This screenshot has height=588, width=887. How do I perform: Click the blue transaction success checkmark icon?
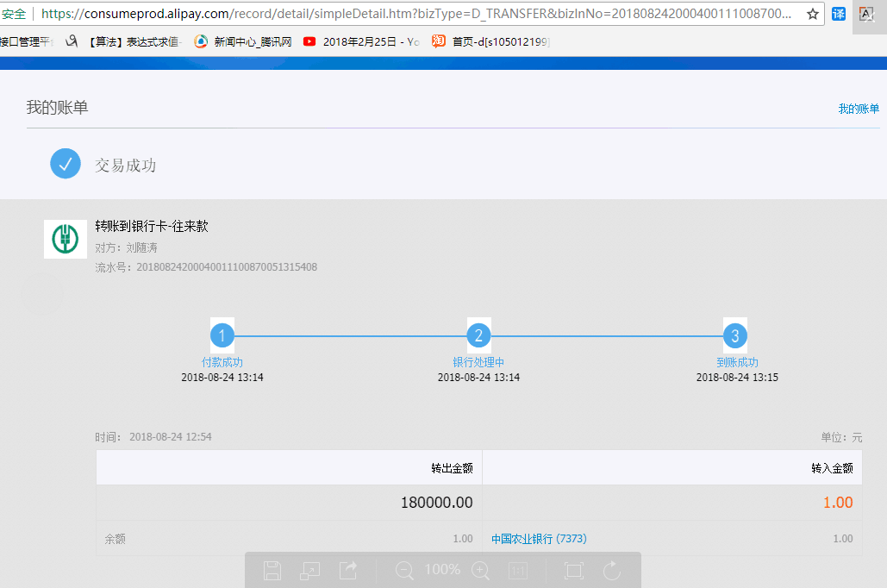66,164
